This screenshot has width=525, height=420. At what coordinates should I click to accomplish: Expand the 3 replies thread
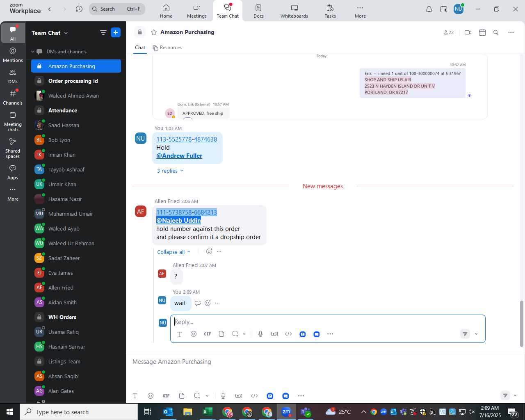coord(170,171)
